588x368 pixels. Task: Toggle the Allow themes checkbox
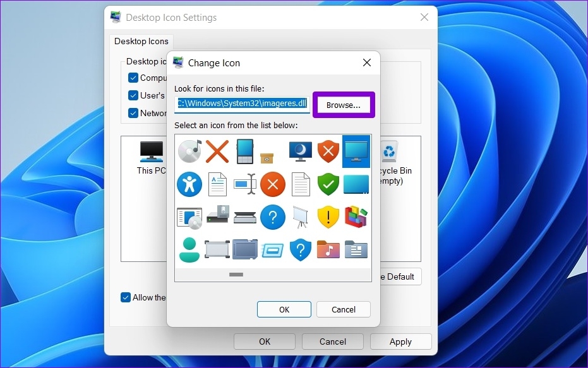coord(126,297)
